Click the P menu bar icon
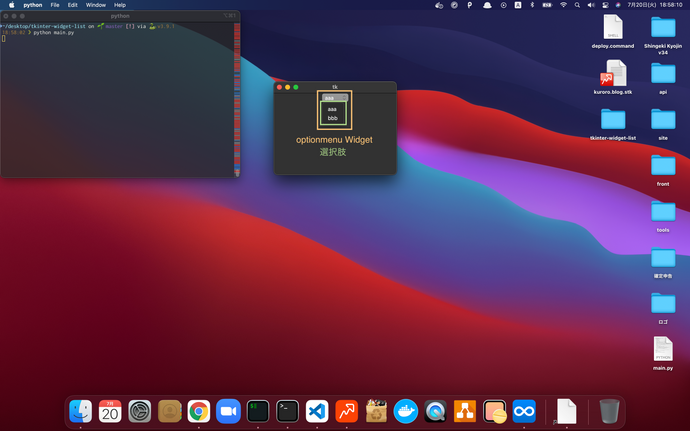The height and width of the screenshot is (431, 690). (470, 5)
